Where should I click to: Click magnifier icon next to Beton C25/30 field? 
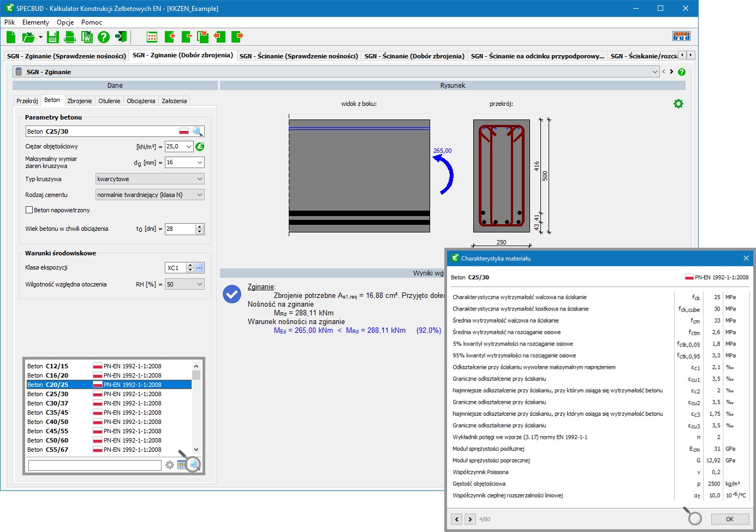(198, 131)
